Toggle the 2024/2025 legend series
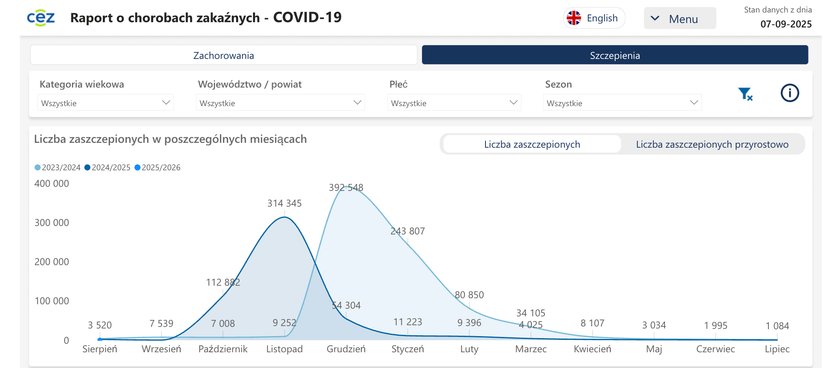 108,168
